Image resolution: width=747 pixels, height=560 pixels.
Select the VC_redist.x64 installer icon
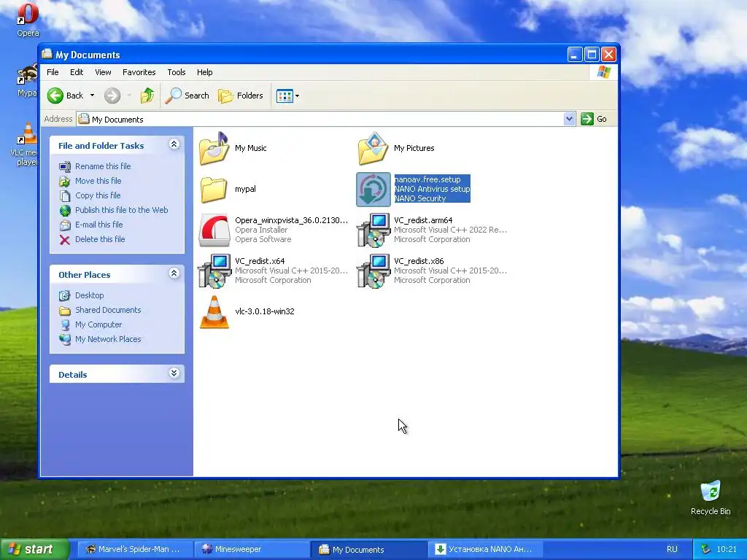pyautogui.click(x=214, y=271)
